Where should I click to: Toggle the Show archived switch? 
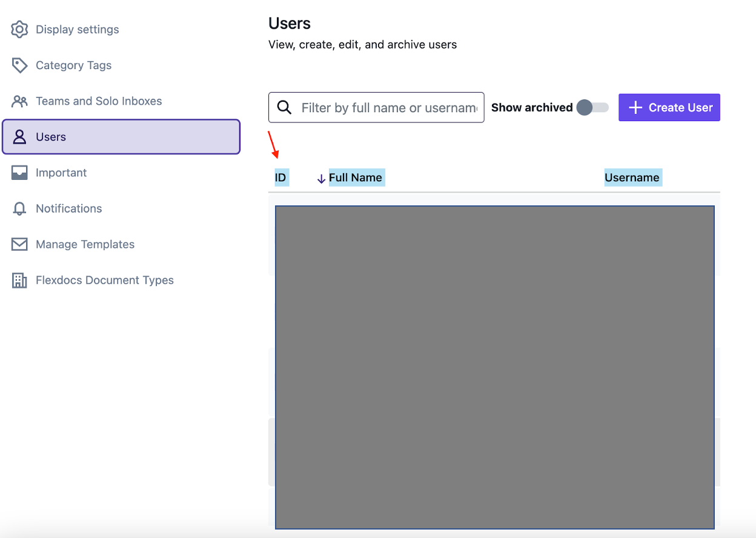pos(592,107)
